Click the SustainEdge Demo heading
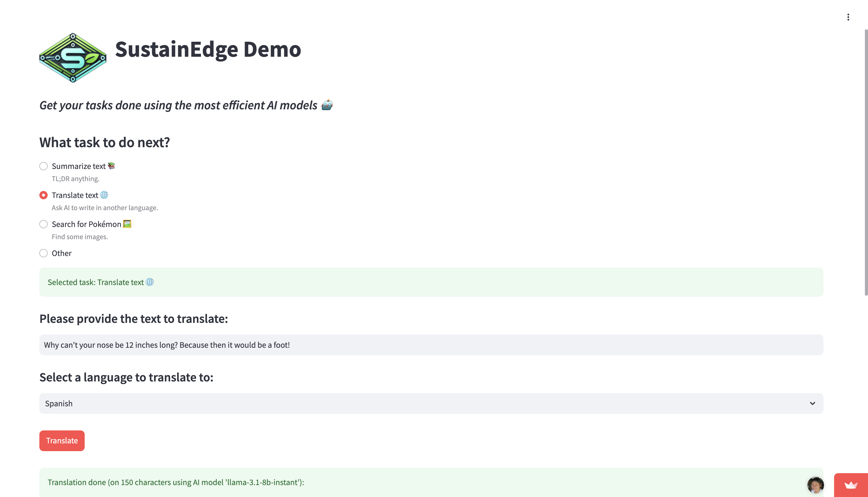 click(208, 49)
